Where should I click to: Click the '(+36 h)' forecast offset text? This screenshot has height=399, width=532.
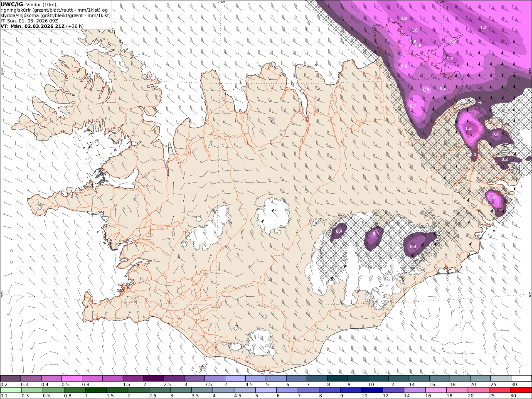click(75, 26)
